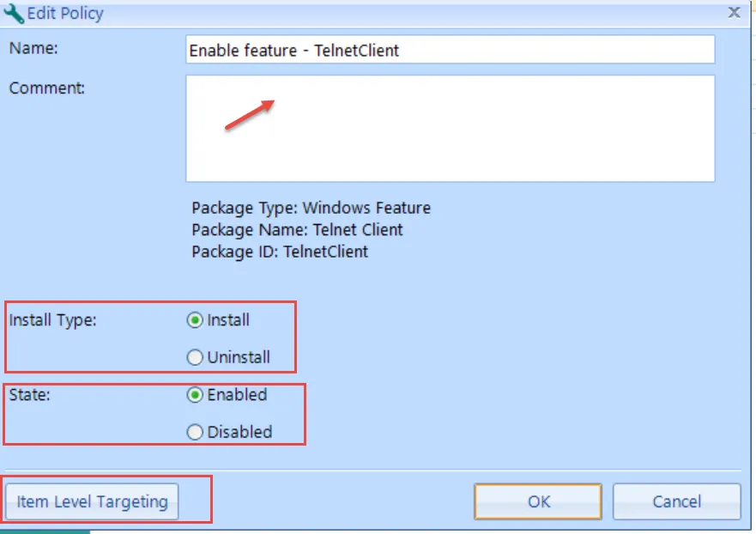Screen dimensions: 756x534
Task: Click the State: label
Action: [x=29, y=395]
